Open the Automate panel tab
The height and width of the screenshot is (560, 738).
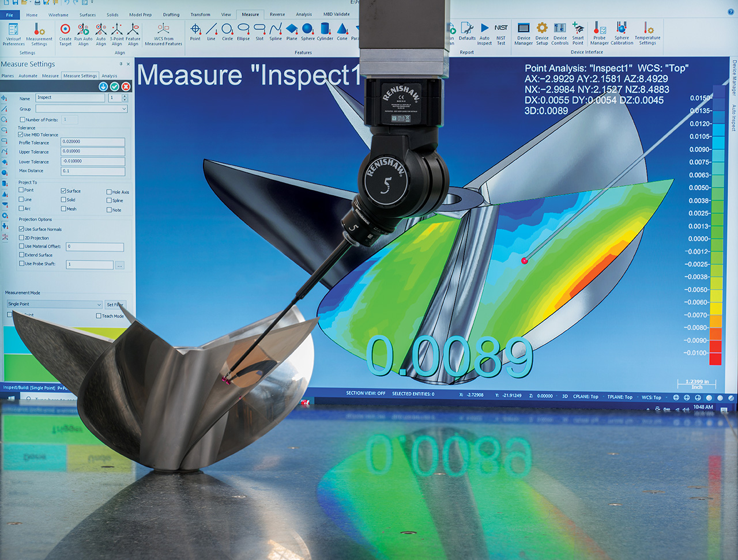pos(28,75)
